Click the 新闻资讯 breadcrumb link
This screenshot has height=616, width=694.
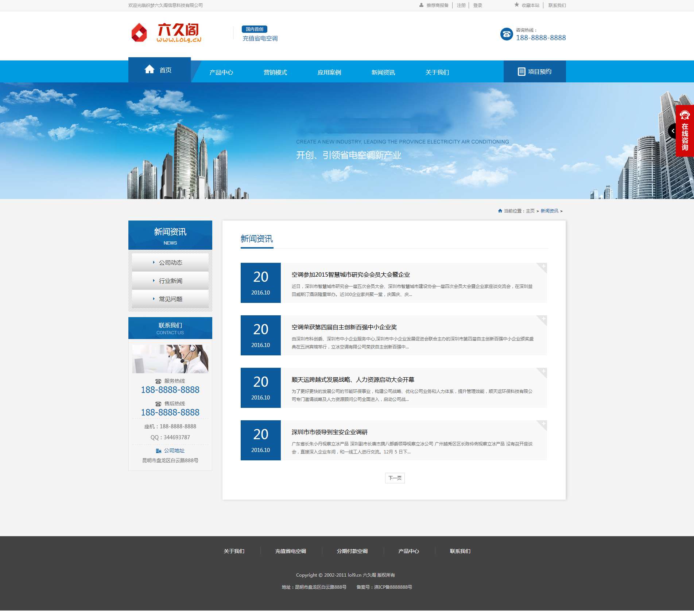pyautogui.click(x=549, y=211)
